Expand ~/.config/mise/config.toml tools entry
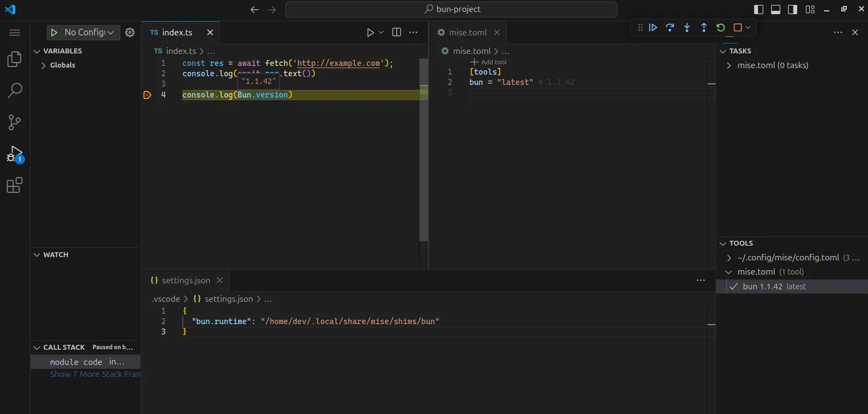868x414 pixels. pyautogui.click(x=729, y=258)
